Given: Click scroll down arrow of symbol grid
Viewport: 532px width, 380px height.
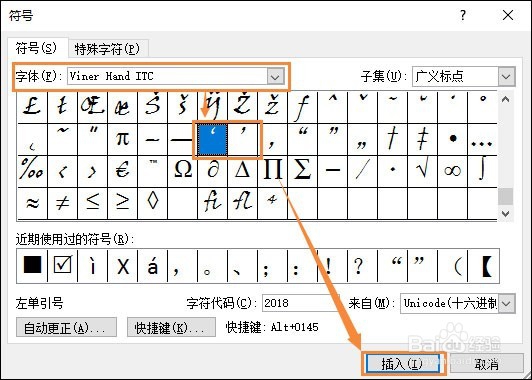Looking at the screenshot, I should point(505,213).
